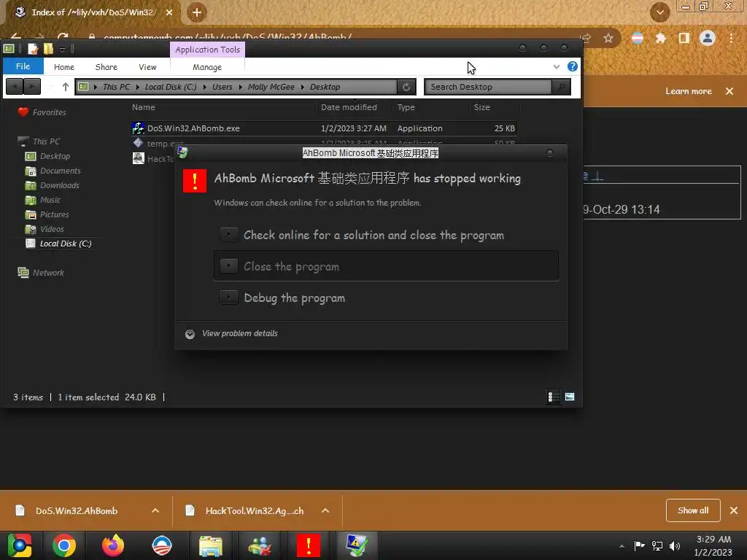Open Pictures in the navigation pane
This screenshot has height=560, width=747.
click(x=54, y=214)
